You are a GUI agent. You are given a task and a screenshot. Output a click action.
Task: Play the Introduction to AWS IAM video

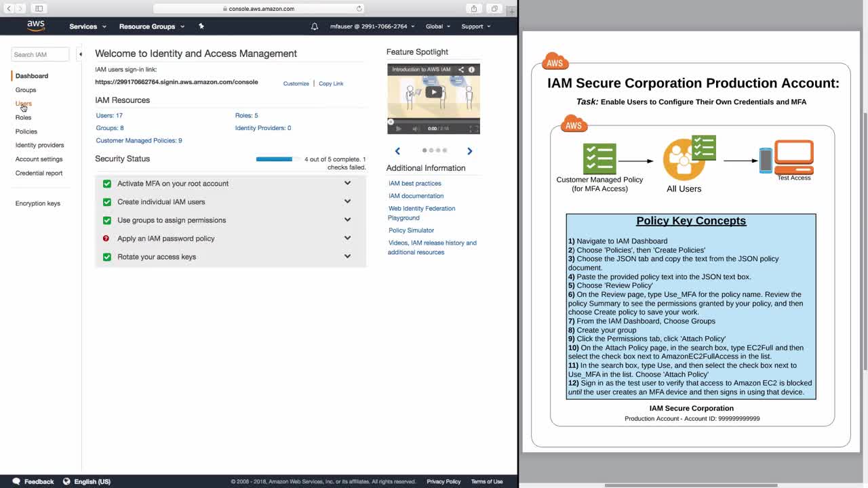(x=433, y=92)
